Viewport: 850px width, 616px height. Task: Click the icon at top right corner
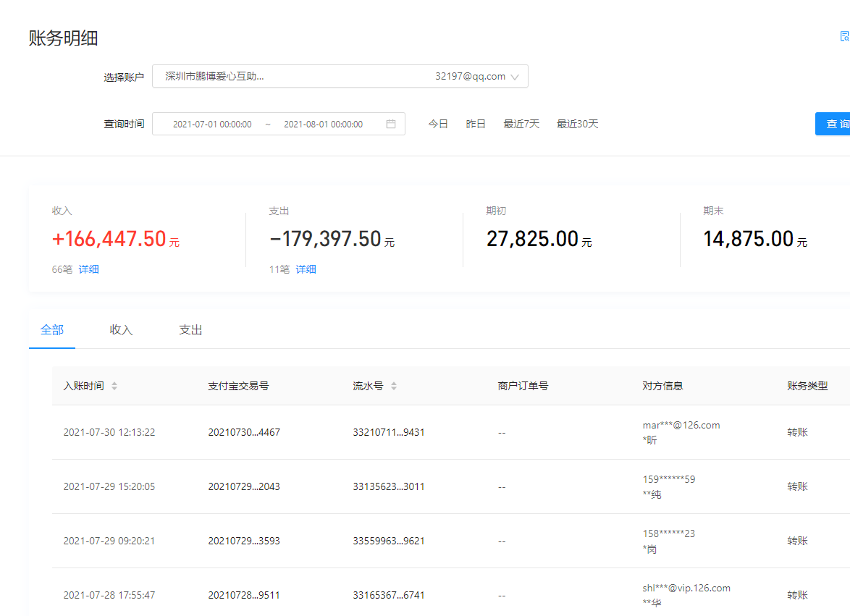click(844, 37)
